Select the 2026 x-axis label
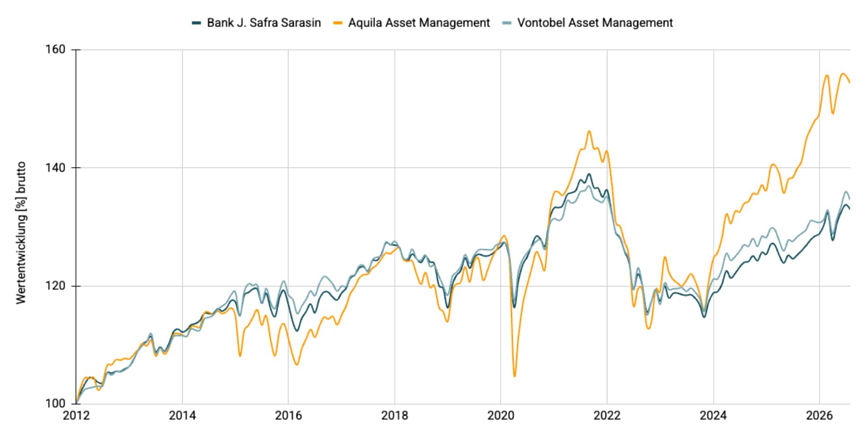 click(820, 416)
